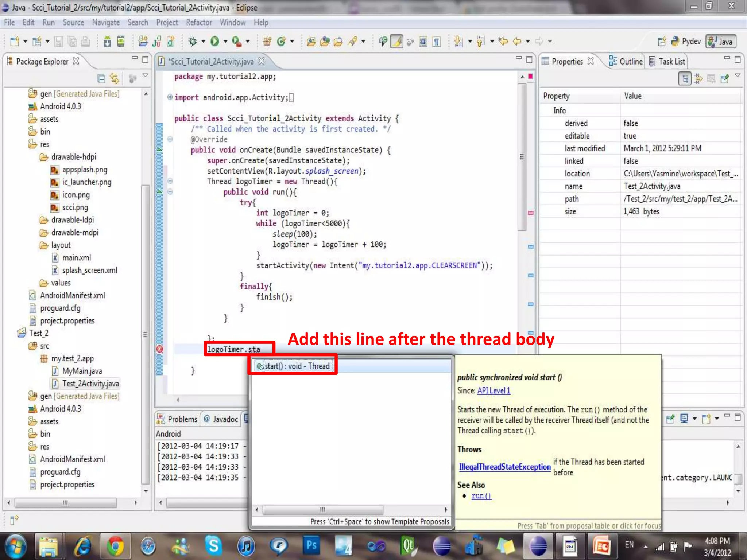
Task: Open the API Level 1 link
Action: click(x=494, y=390)
